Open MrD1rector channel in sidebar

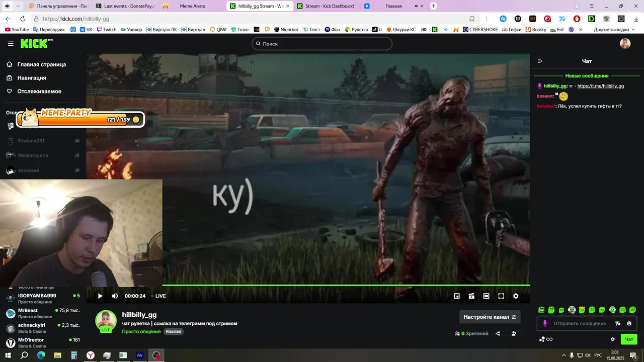click(x=43, y=342)
